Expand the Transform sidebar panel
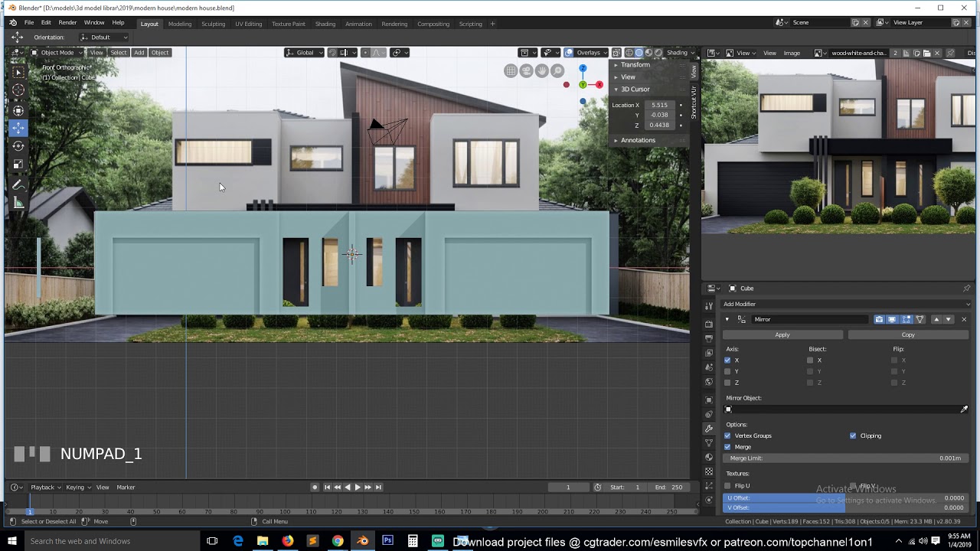980x551 pixels. pos(635,65)
